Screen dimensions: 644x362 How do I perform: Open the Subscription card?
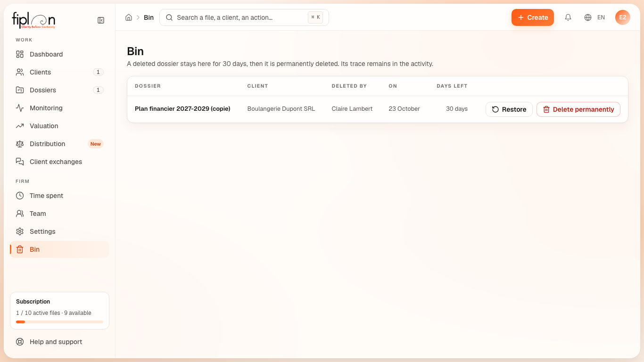59,311
